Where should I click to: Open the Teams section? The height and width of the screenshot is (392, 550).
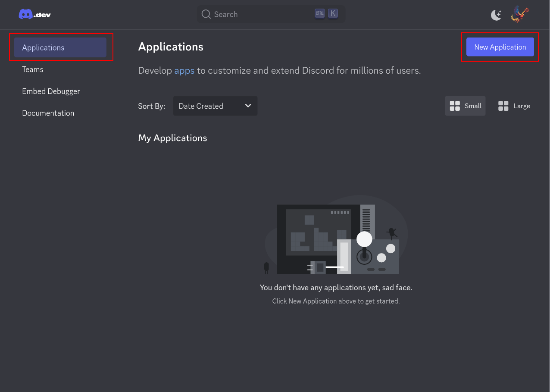pyautogui.click(x=32, y=69)
